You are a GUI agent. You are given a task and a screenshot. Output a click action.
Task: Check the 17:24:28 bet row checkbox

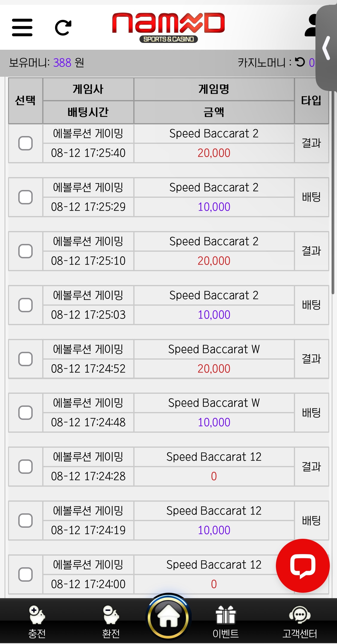point(25,467)
